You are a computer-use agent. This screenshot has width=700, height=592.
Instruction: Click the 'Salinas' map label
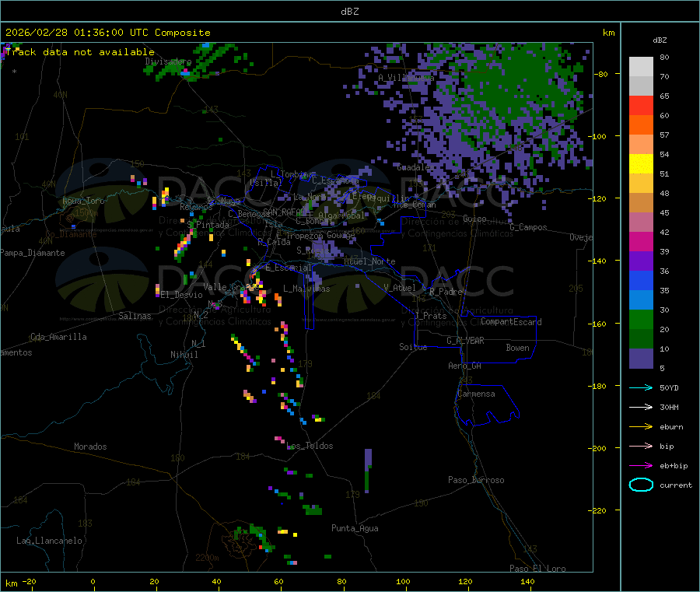pos(135,316)
